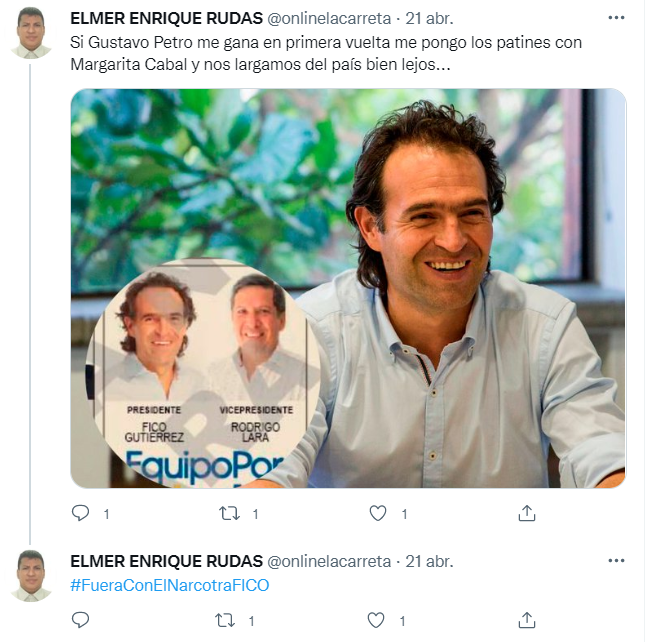Open @onlinelacarreta handle on first tweet
Image resolution: width=649 pixels, height=642 pixels.
pos(329,18)
